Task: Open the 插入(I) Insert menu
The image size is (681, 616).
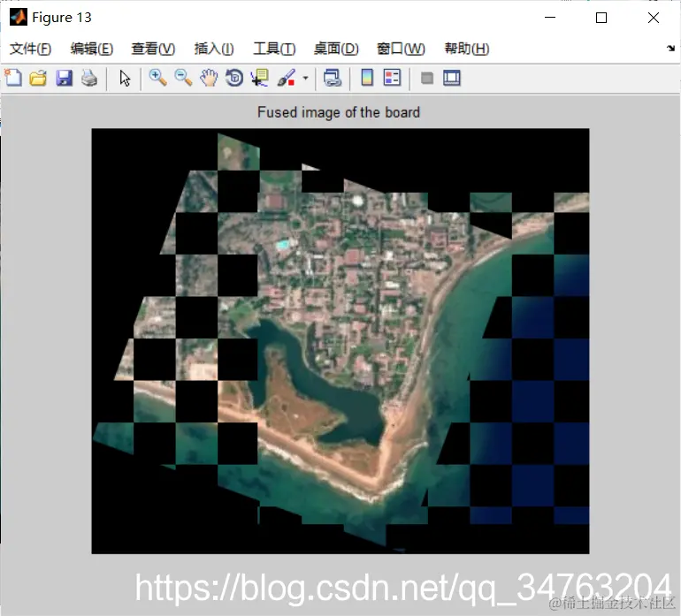Action: 214,49
